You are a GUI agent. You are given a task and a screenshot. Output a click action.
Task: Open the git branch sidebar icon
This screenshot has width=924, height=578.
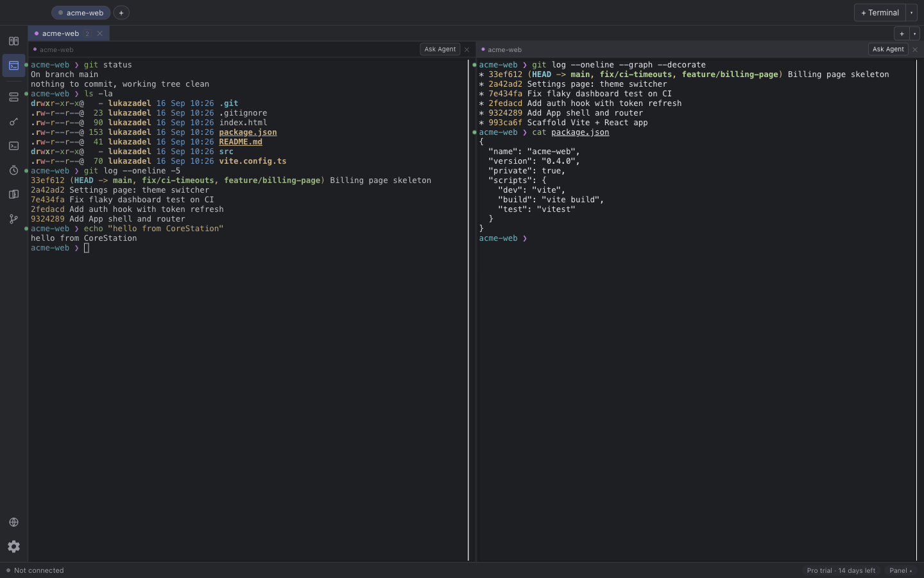13,219
